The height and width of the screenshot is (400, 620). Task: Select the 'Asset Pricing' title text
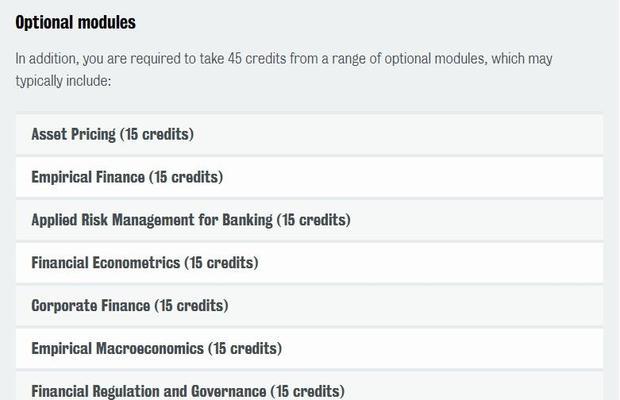[x=74, y=134]
